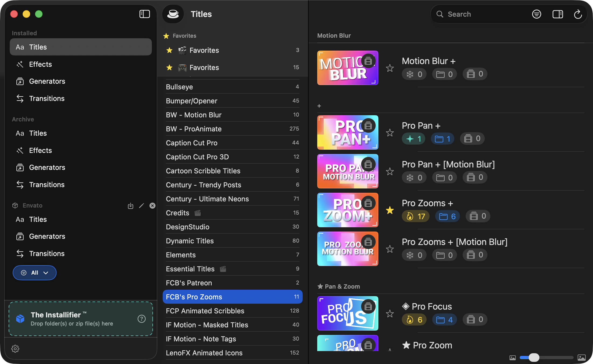This screenshot has width=593, height=364.
Task: Click the refresh icon in the top toolbar
Action: pyautogui.click(x=578, y=14)
